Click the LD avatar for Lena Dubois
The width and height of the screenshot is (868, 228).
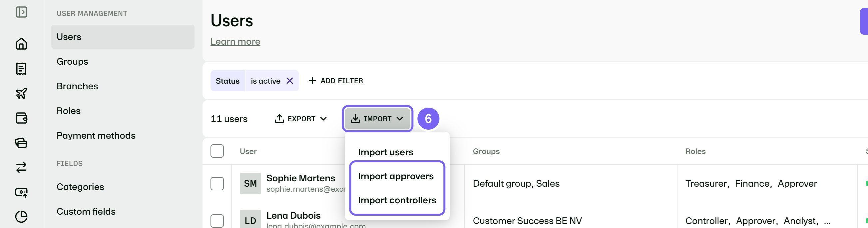tap(250, 219)
